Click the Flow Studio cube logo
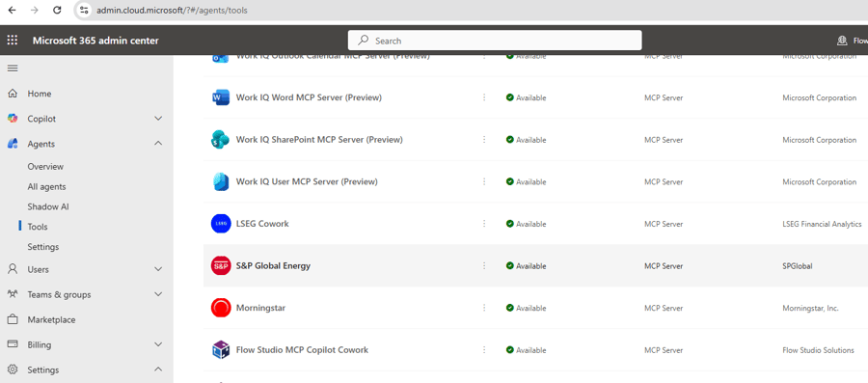Viewport: 868px width, 383px height. coord(221,350)
